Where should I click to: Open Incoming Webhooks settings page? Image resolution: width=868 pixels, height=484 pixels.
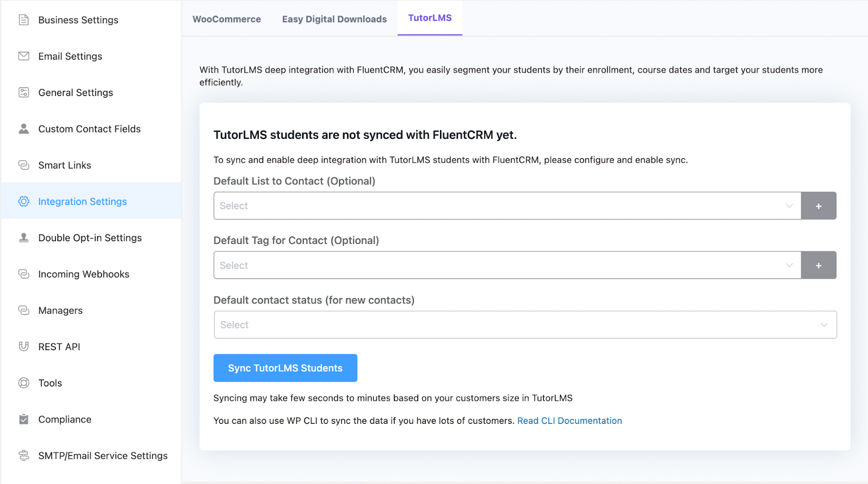pos(84,274)
